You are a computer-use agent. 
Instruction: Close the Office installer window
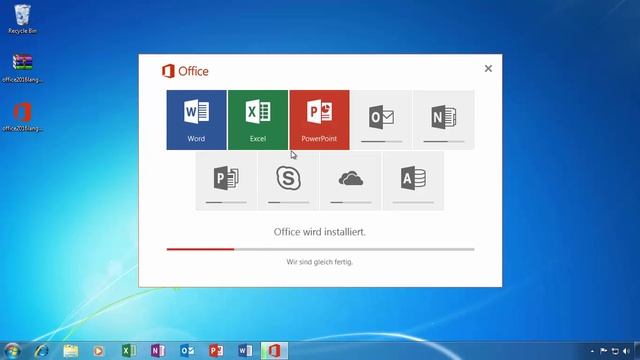coord(488,69)
